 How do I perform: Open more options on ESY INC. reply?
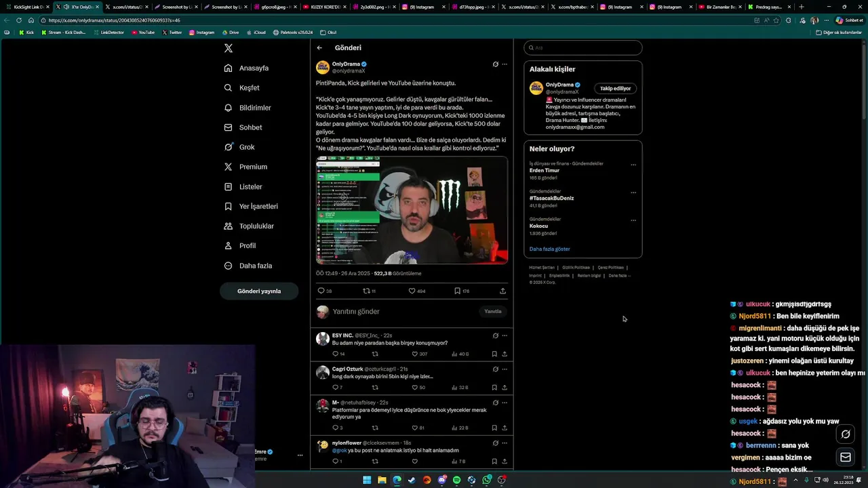(505, 335)
